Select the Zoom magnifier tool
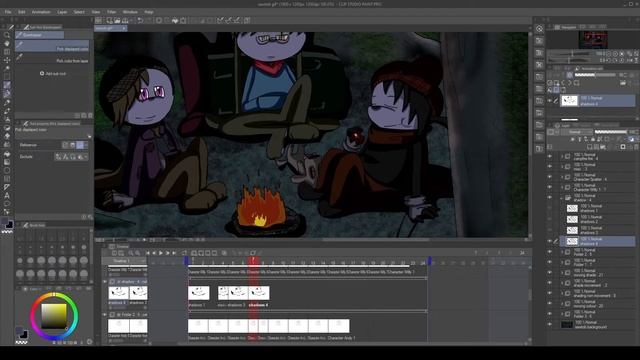 point(7,35)
